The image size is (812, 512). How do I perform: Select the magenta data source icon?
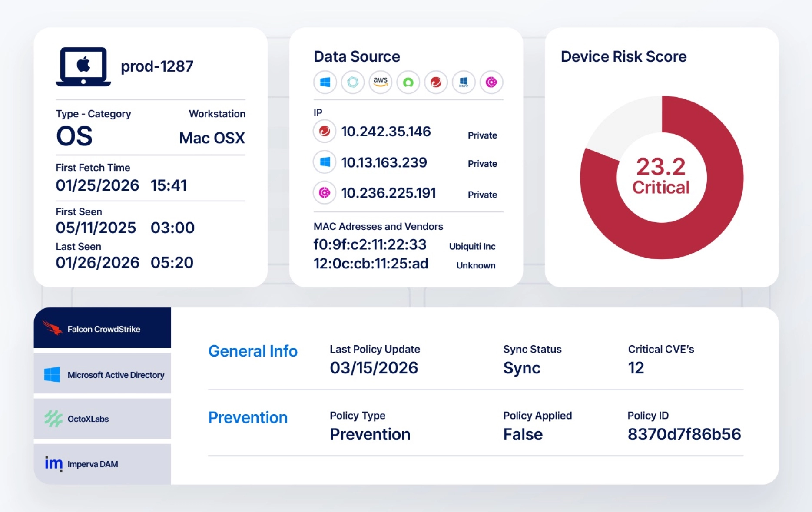[491, 82]
